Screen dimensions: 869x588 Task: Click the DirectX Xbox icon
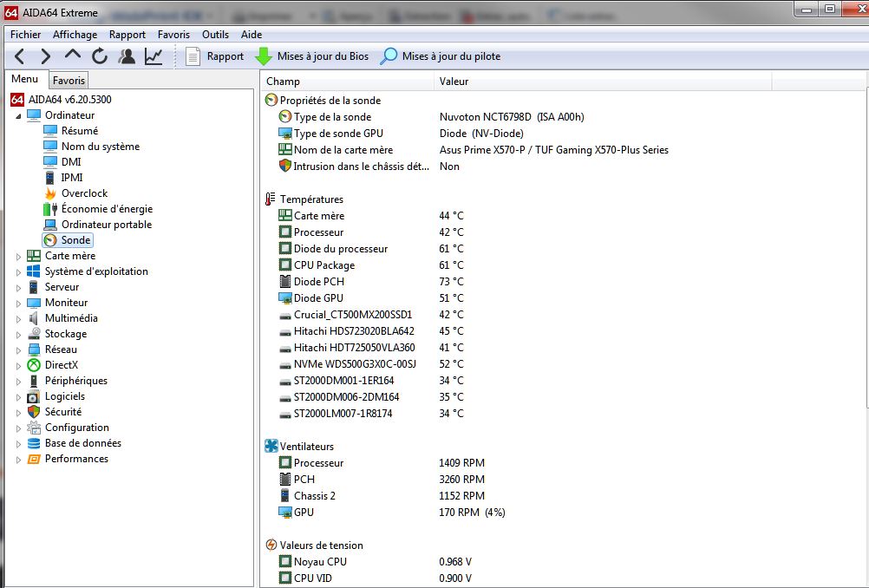click(x=34, y=365)
